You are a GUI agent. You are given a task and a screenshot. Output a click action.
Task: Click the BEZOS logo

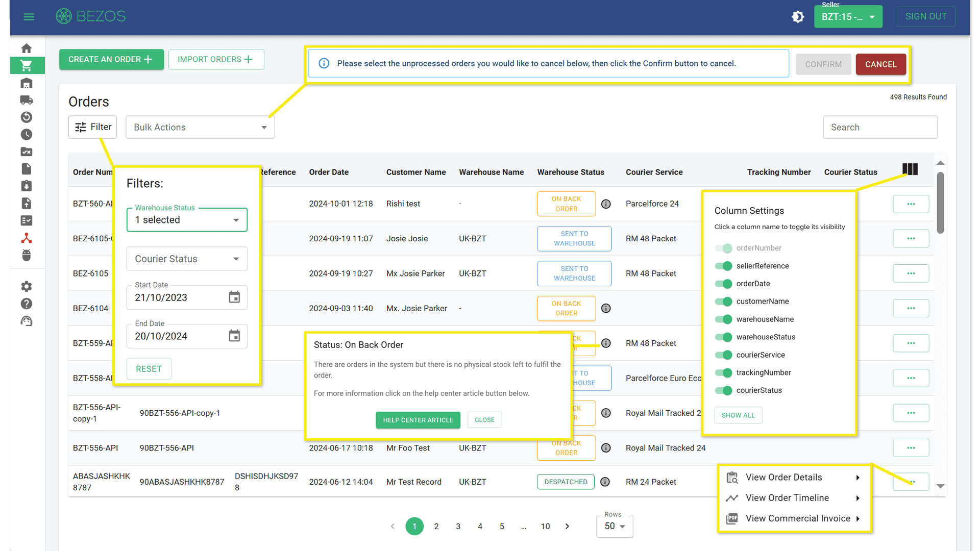point(91,16)
